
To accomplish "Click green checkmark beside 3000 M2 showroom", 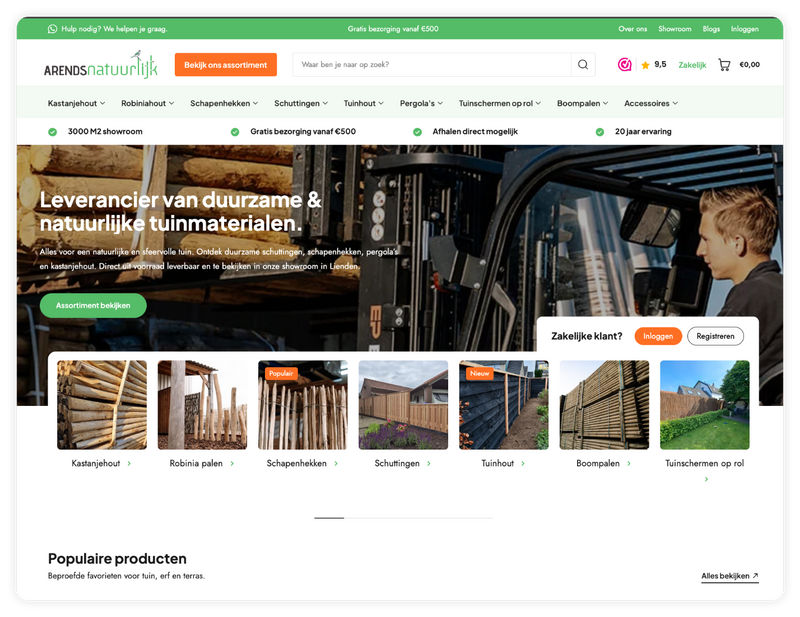I will pyautogui.click(x=53, y=132).
